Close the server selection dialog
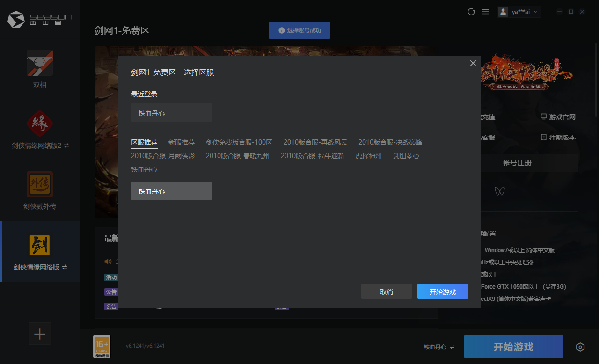The height and width of the screenshot is (364, 599). 473,63
